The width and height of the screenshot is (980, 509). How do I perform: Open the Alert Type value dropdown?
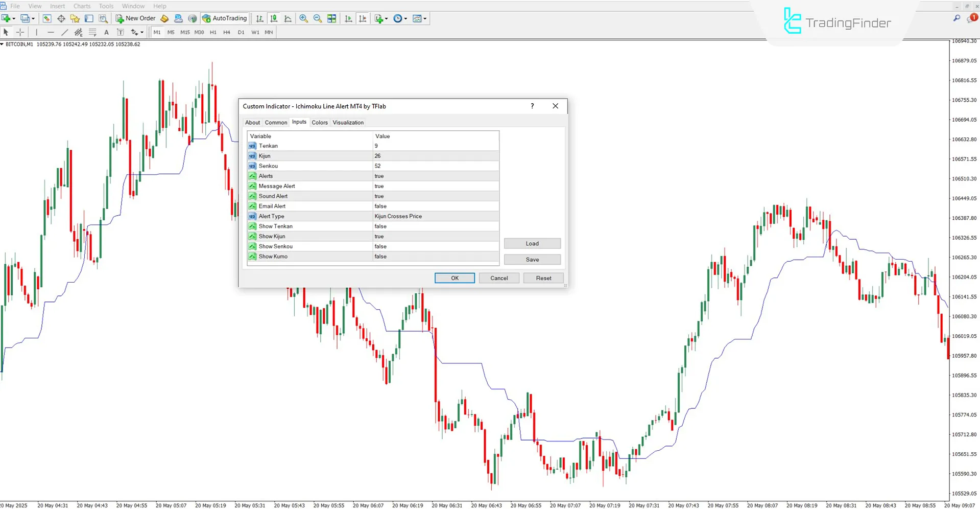point(435,216)
